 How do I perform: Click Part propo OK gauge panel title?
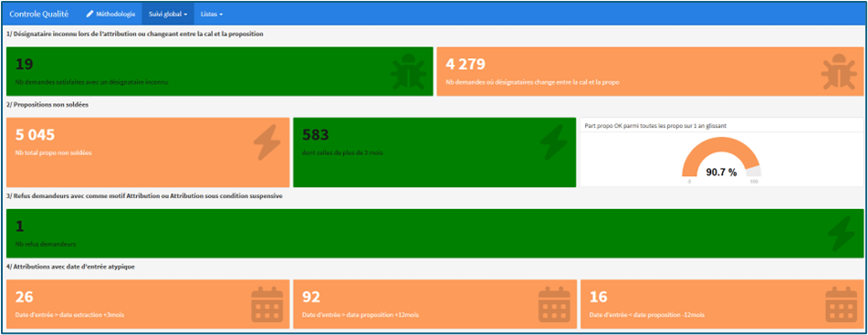point(655,126)
